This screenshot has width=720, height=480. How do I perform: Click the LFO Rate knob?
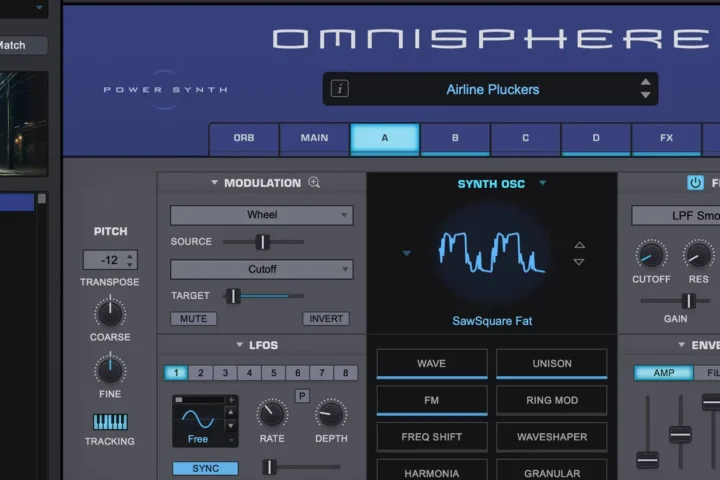pyautogui.click(x=272, y=415)
